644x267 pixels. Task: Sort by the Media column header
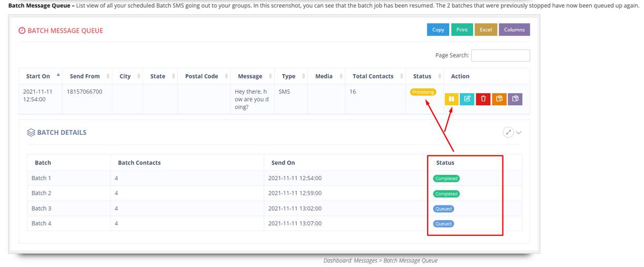(x=326, y=76)
